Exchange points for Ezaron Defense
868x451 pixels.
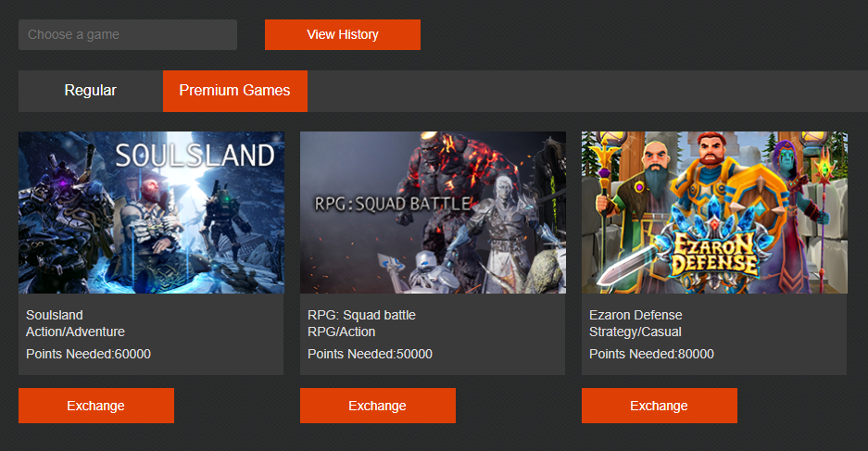coord(660,406)
